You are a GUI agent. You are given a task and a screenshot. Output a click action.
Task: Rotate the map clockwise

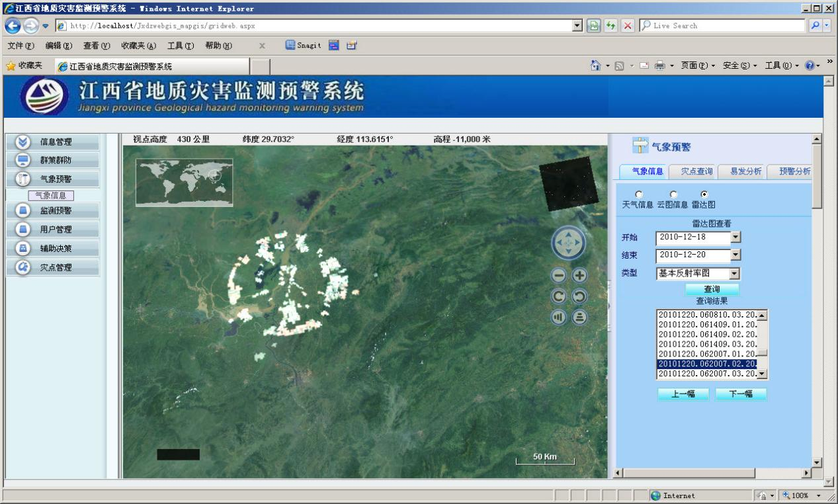click(559, 296)
